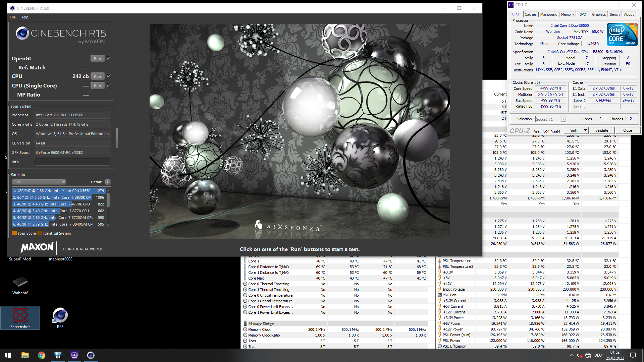Open the Help menu in Cinebench
644x362 pixels.
24,17
